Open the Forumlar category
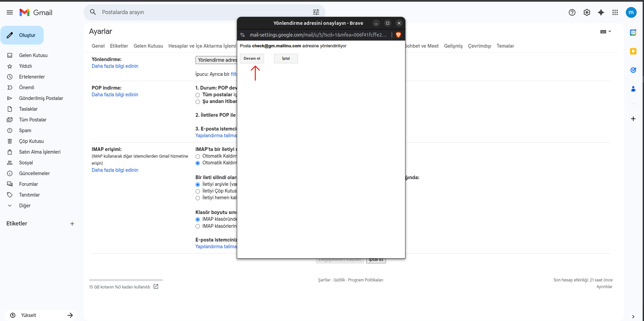The width and height of the screenshot is (644, 321). [x=29, y=184]
